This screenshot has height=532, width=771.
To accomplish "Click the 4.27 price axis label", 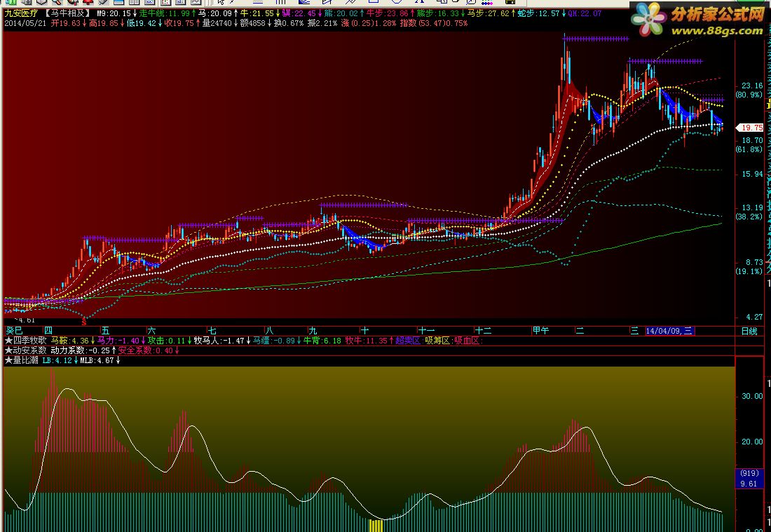I will [x=753, y=317].
